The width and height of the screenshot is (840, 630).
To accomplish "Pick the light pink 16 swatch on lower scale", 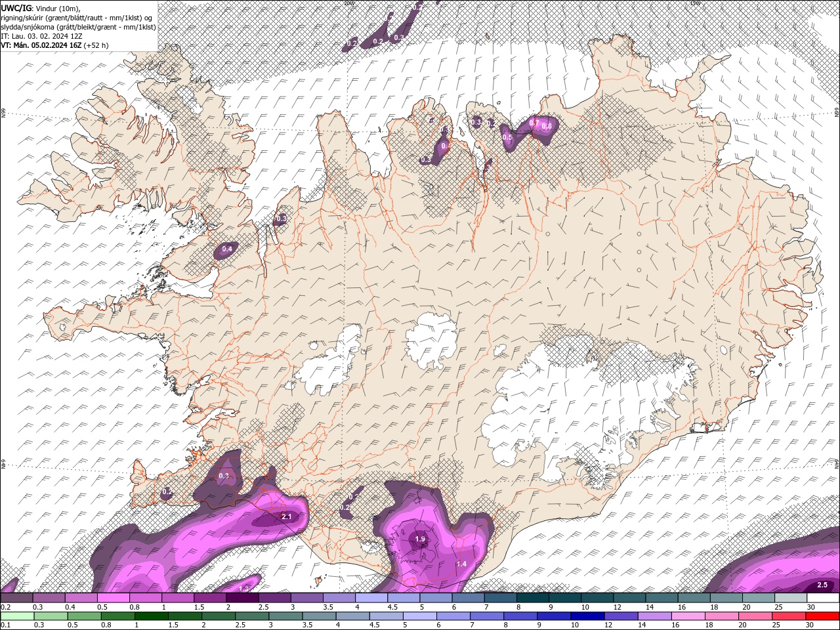I will (x=688, y=616).
